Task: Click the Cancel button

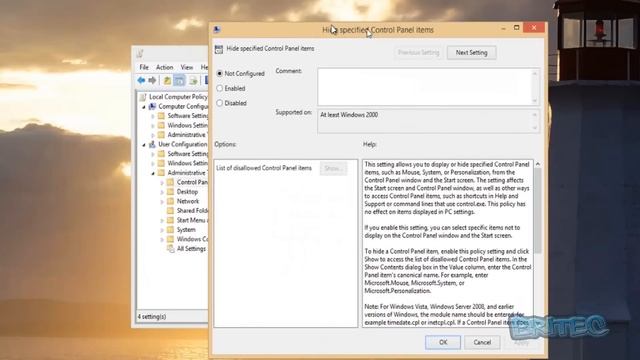Action: tap(482, 342)
